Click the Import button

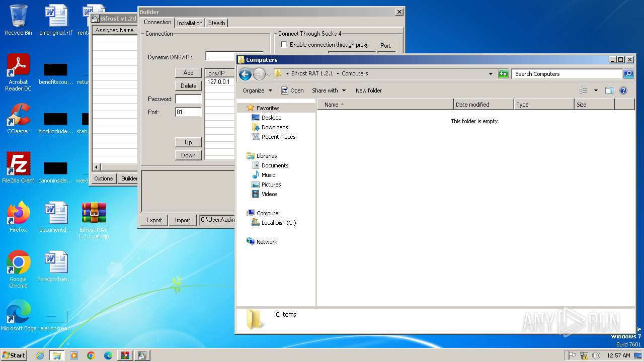182,220
